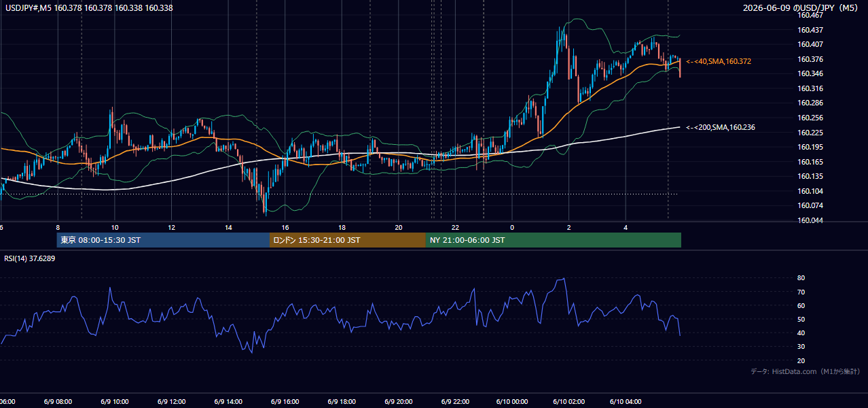Click the RSI scale value 70
This screenshot has height=408, width=868.
pos(801,292)
